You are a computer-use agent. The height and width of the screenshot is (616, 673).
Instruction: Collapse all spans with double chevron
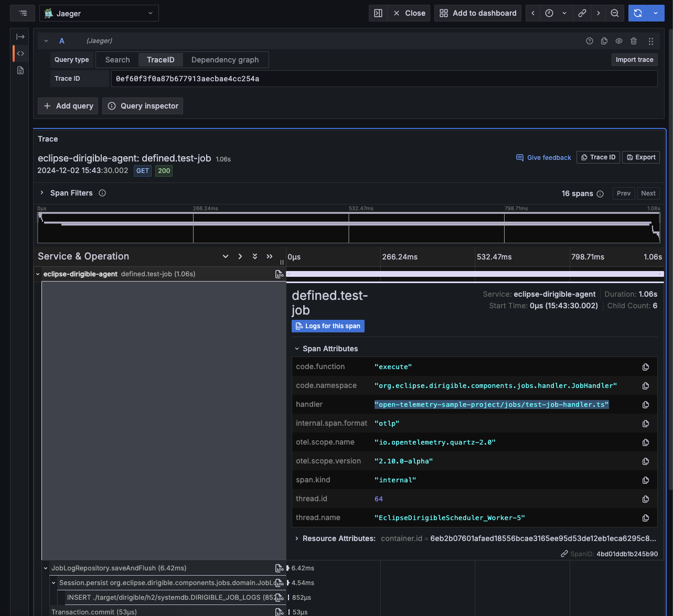pos(270,256)
